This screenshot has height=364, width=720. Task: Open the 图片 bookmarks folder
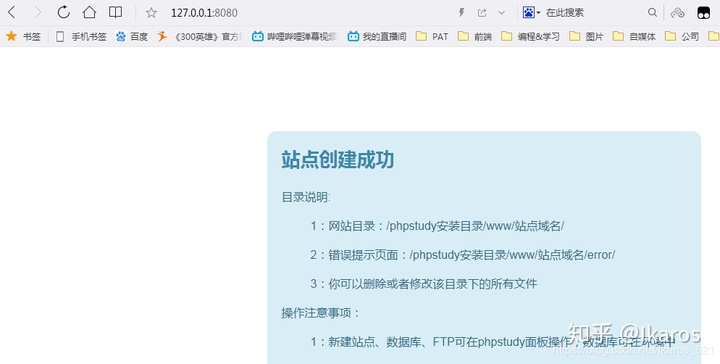click(586, 36)
